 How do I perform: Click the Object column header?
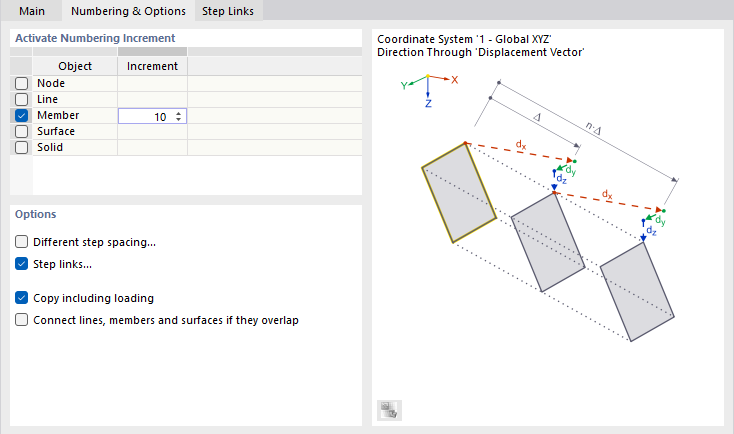pyautogui.click(x=75, y=66)
